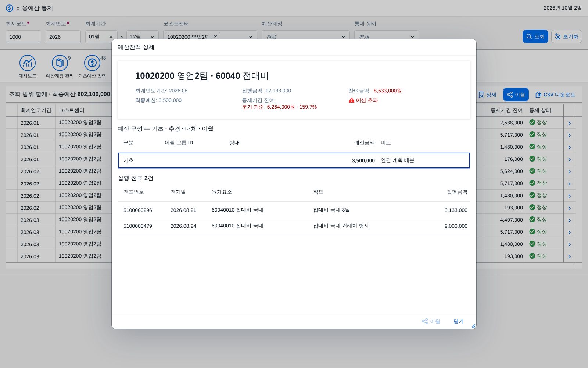Click the dialog resize handle icon
This screenshot has width=588, height=368.
473,326
